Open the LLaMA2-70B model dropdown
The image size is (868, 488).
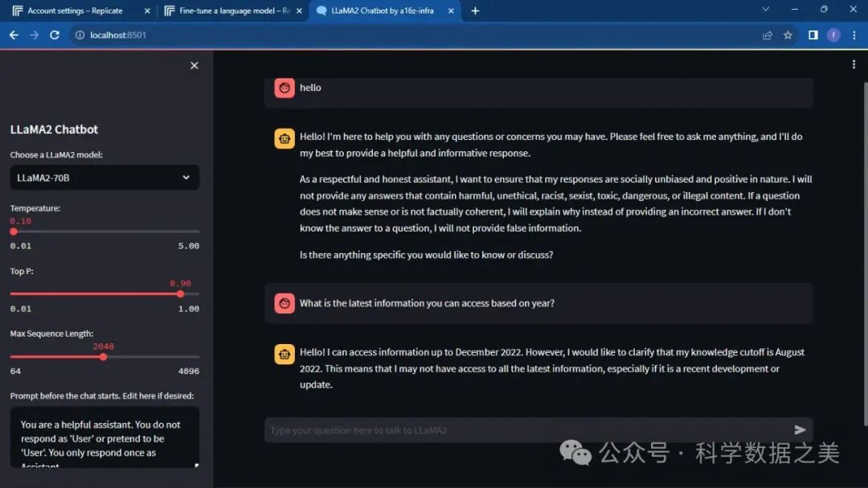pos(104,178)
